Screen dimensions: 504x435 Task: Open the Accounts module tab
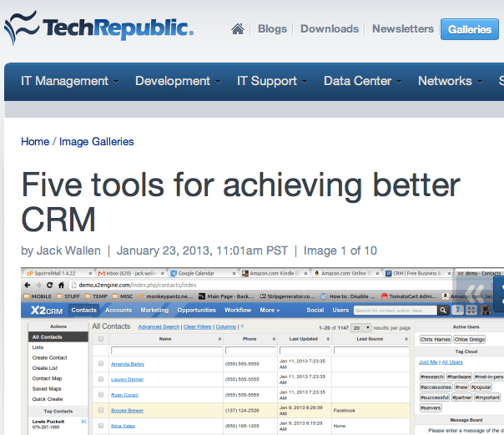pyautogui.click(x=118, y=310)
